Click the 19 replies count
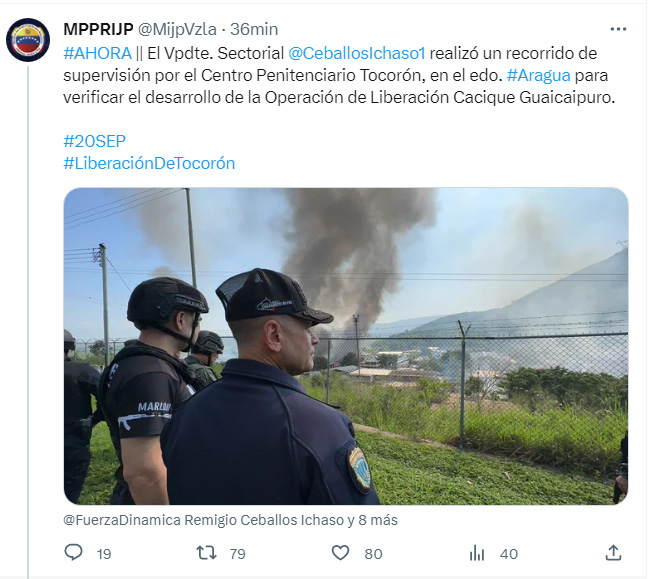671x579 pixels. click(x=104, y=554)
